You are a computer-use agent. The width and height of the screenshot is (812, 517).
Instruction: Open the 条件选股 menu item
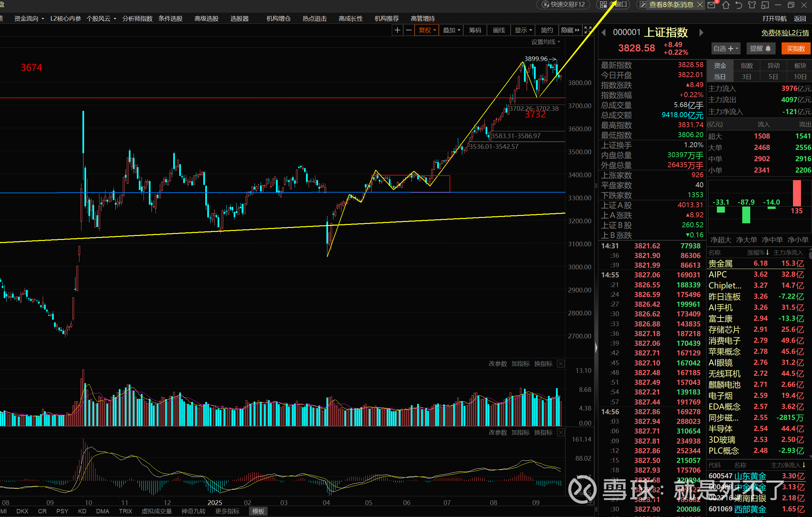(170, 19)
